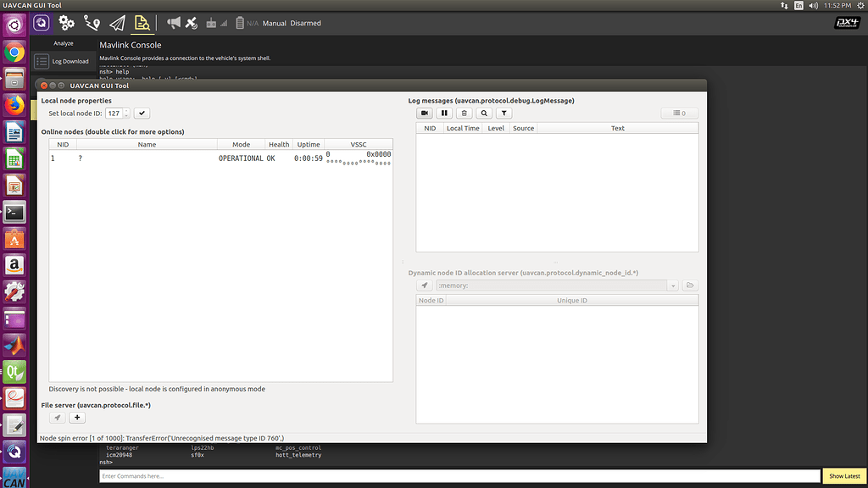Click the GPS satellite status indicator
The image size is (868, 488).
point(192,23)
